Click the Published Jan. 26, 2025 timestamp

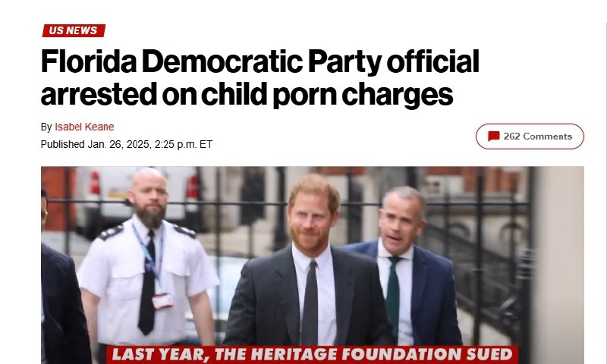coord(127,144)
